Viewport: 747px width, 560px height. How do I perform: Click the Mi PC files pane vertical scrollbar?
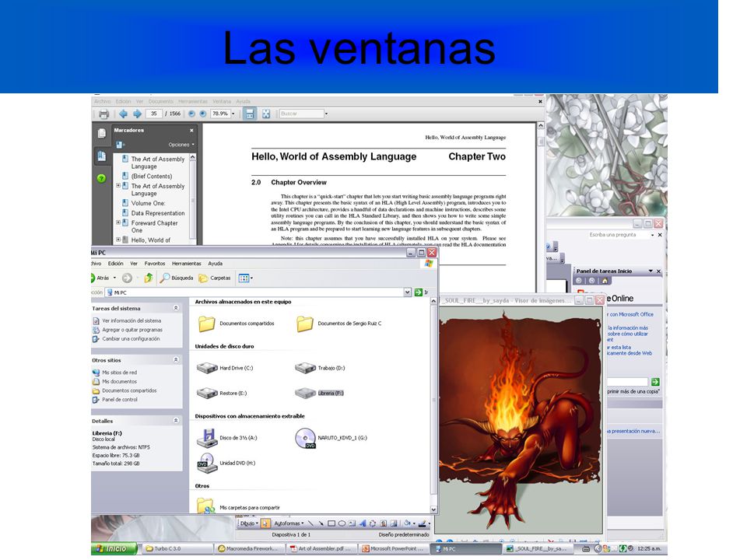click(433, 404)
